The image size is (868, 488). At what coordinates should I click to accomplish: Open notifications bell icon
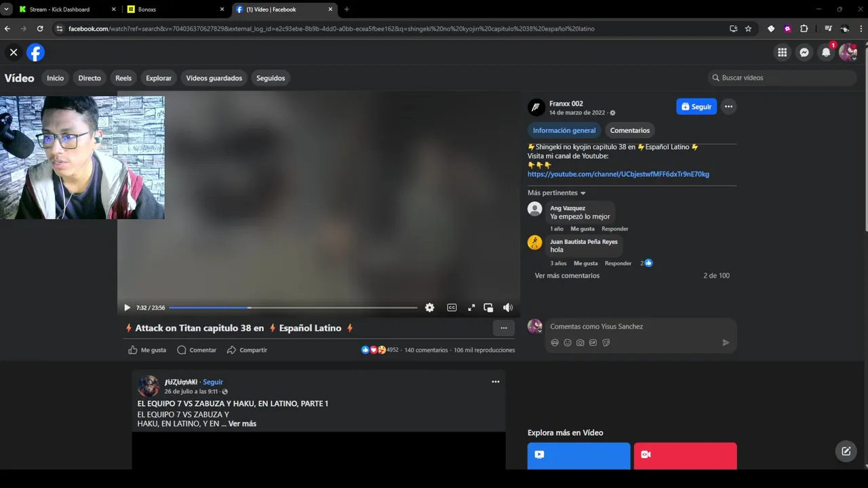tap(825, 52)
